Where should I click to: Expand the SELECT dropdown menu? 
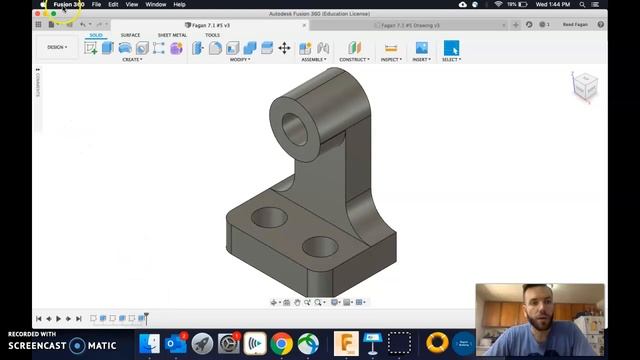click(x=451, y=60)
